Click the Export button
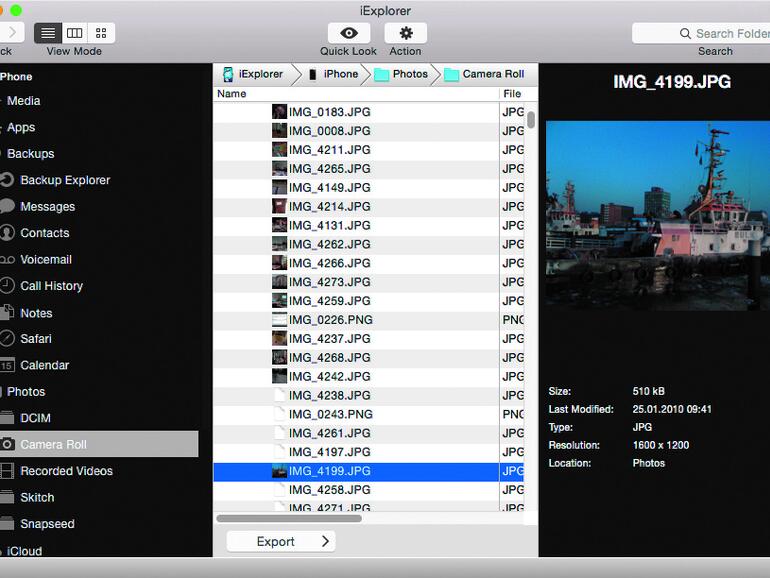 [280, 542]
